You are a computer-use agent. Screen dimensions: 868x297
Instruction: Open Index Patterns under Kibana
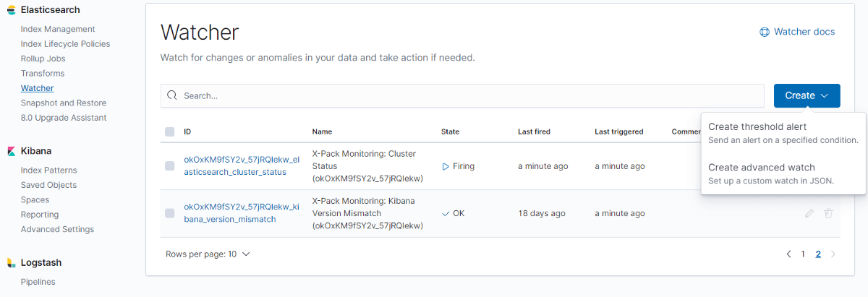(x=49, y=171)
